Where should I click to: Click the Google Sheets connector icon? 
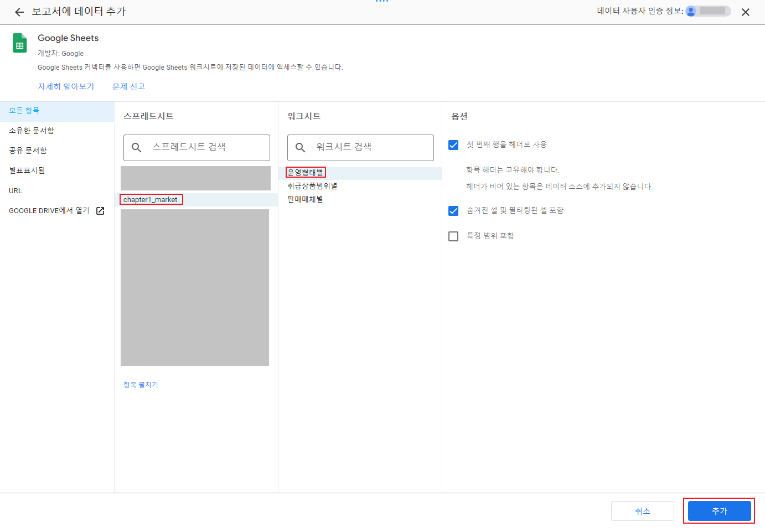(x=20, y=43)
